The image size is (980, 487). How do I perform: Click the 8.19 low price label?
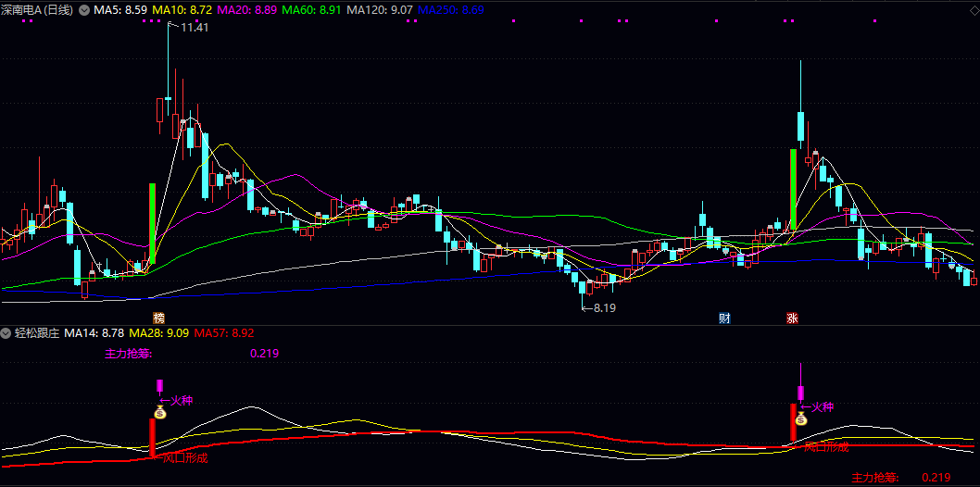pos(605,307)
